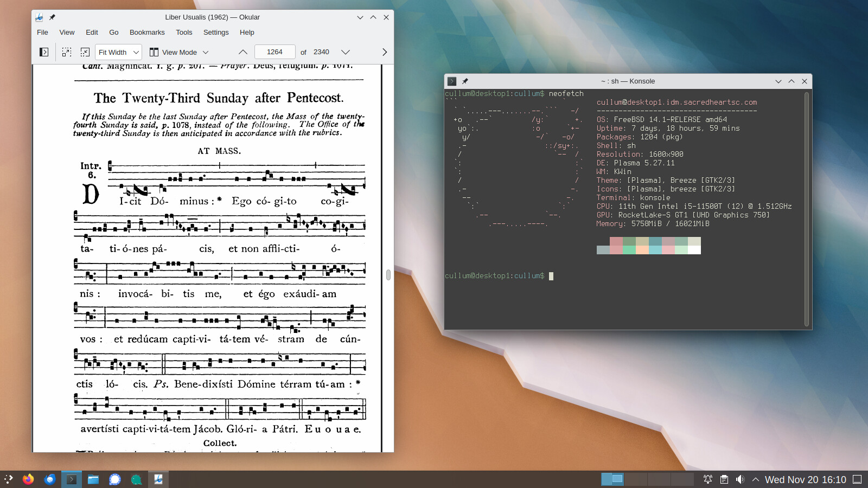Show more toolbar items via right chevron
Image resolution: width=868 pixels, height=488 pixels.
click(x=385, y=52)
